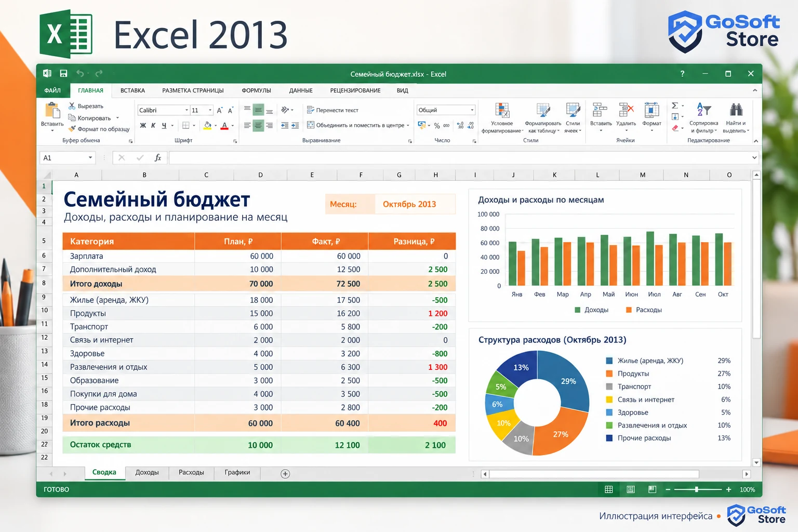Expand the Объединить и поместить в центре arrow
The height and width of the screenshot is (532, 798).
click(408, 125)
